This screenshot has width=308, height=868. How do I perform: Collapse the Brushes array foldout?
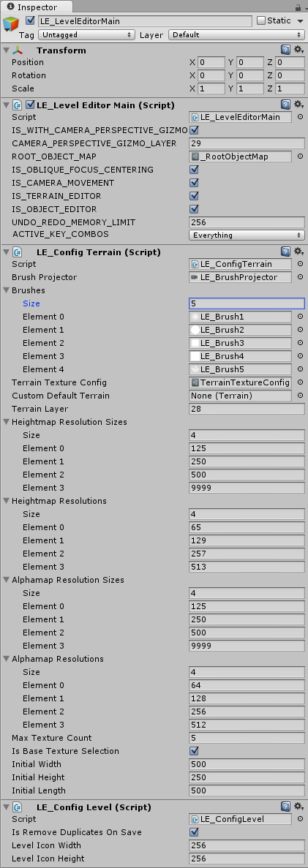coord(7,290)
